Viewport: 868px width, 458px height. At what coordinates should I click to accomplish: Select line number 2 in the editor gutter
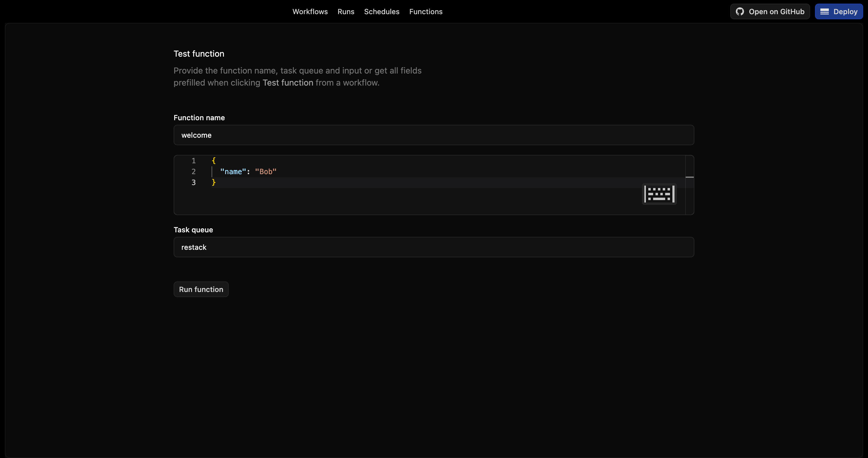(x=193, y=171)
